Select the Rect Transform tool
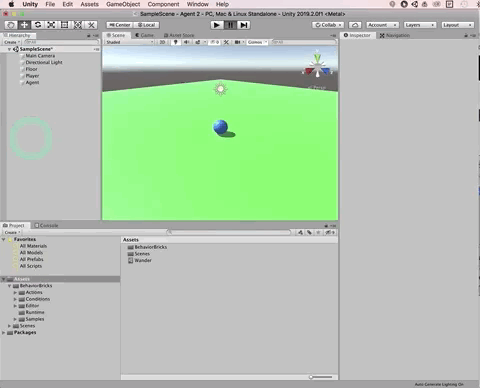This screenshot has width=480, height=388. 64,25
